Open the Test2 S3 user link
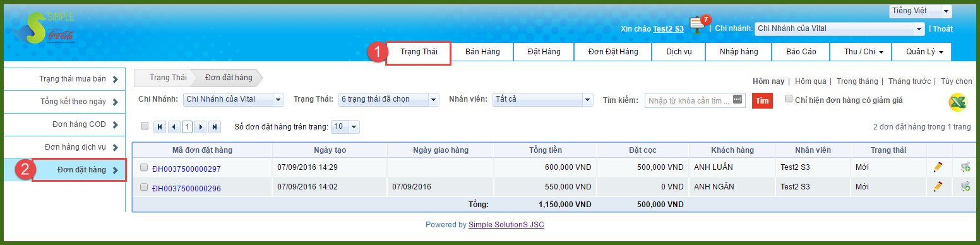980x245 pixels. tap(668, 28)
